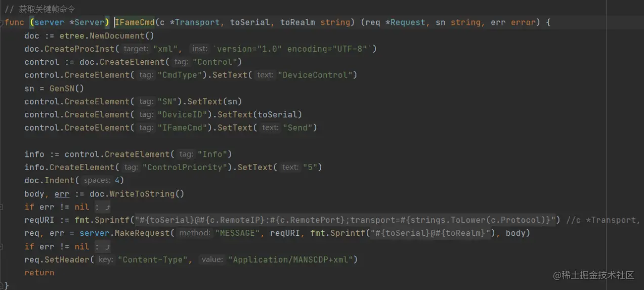Click the 'spaces:' inlay hint in doc.Indent

click(97, 181)
